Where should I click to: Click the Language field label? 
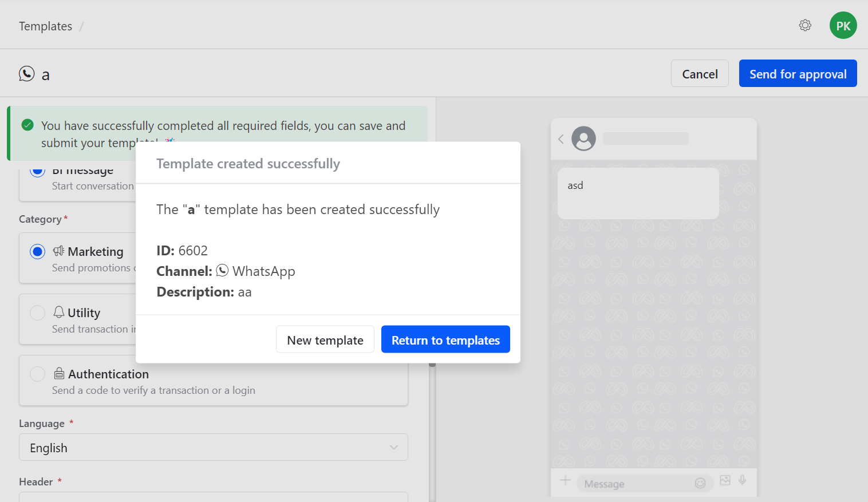42,424
